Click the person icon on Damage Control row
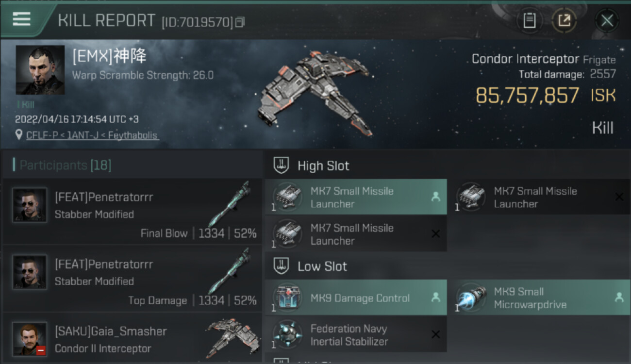This screenshot has height=364, width=631. tap(435, 298)
